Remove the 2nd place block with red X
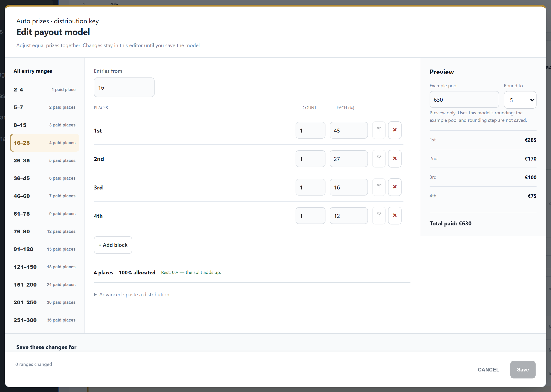 coord(395,159)
